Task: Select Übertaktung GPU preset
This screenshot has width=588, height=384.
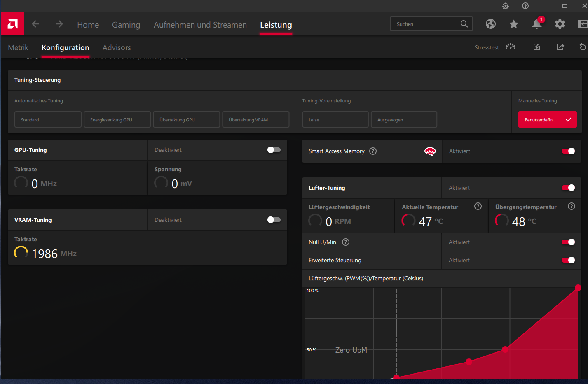Action: (x=186, y=119)
